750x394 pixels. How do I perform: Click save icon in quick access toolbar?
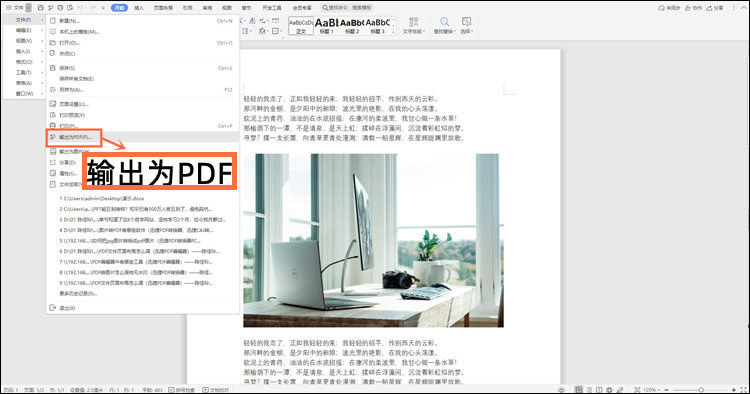click(x=41, y=8)
